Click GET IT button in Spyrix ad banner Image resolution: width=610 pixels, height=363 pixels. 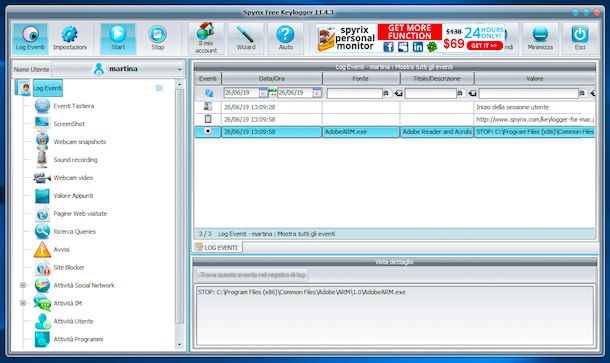[x=484, y=46]
